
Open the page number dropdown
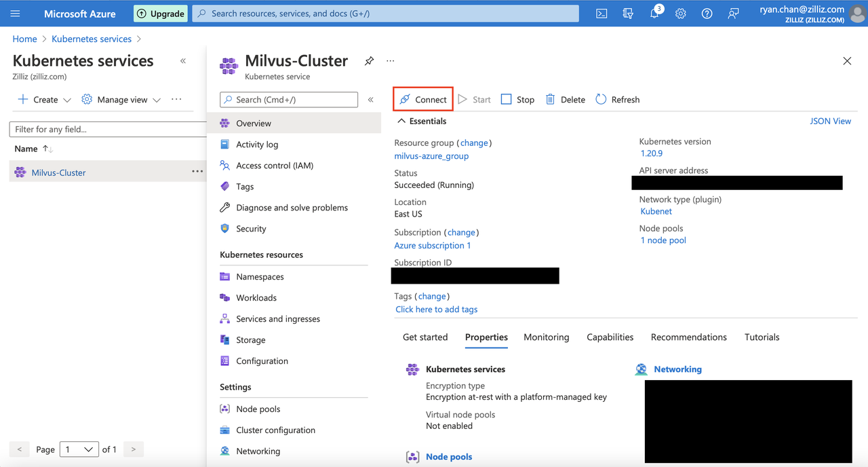click(79, 449)
